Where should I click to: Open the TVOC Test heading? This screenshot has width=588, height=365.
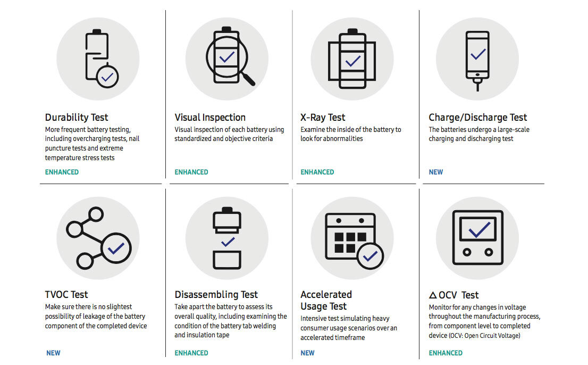[66, 295]
